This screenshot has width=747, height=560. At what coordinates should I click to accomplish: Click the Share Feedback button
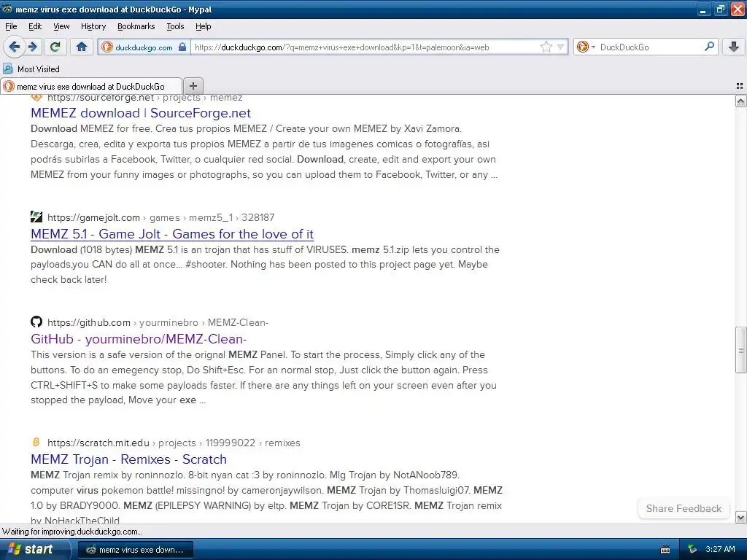point(684,508)
